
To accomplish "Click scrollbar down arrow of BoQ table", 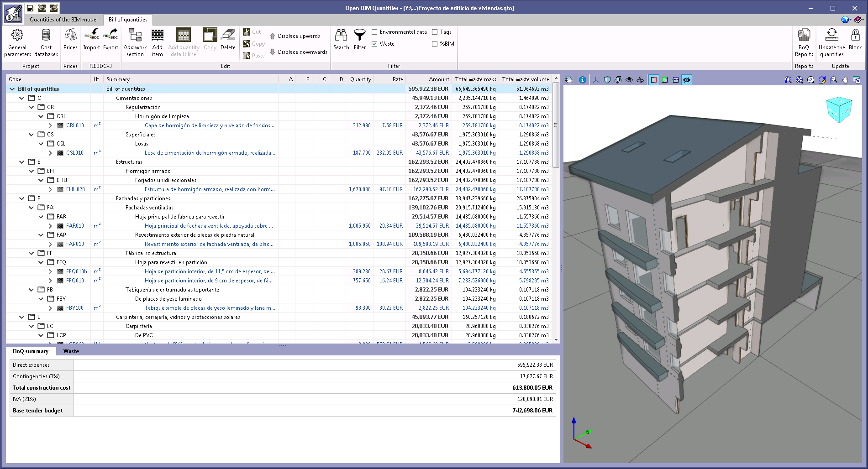I will pyautogui.click(x=556, y=339).
